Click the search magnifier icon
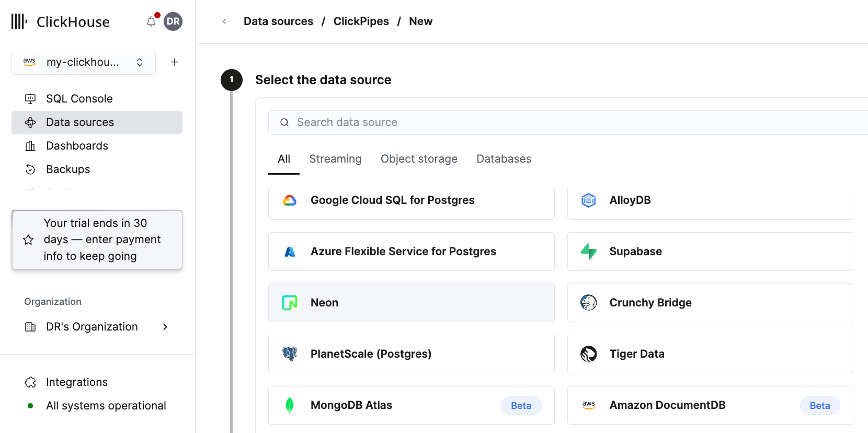 coord(284,122)
